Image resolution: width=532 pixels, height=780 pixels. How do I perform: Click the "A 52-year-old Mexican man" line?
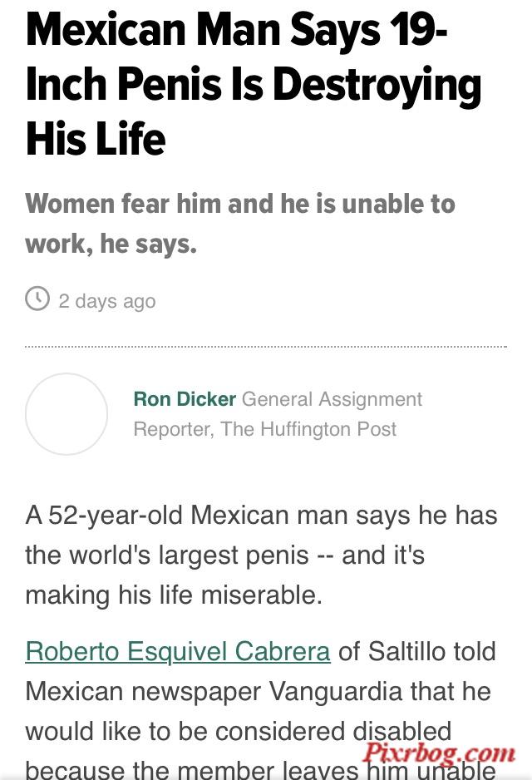coord(261,515)
